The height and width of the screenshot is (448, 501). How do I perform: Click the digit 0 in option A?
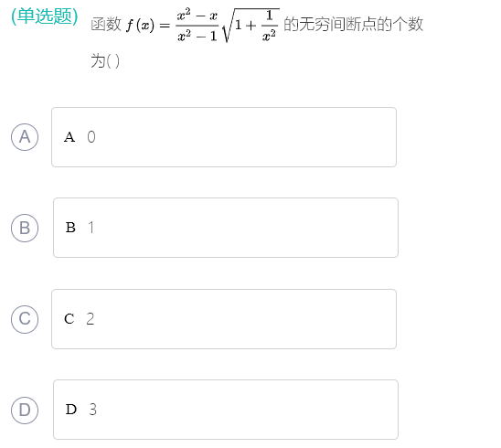[91, 137]
